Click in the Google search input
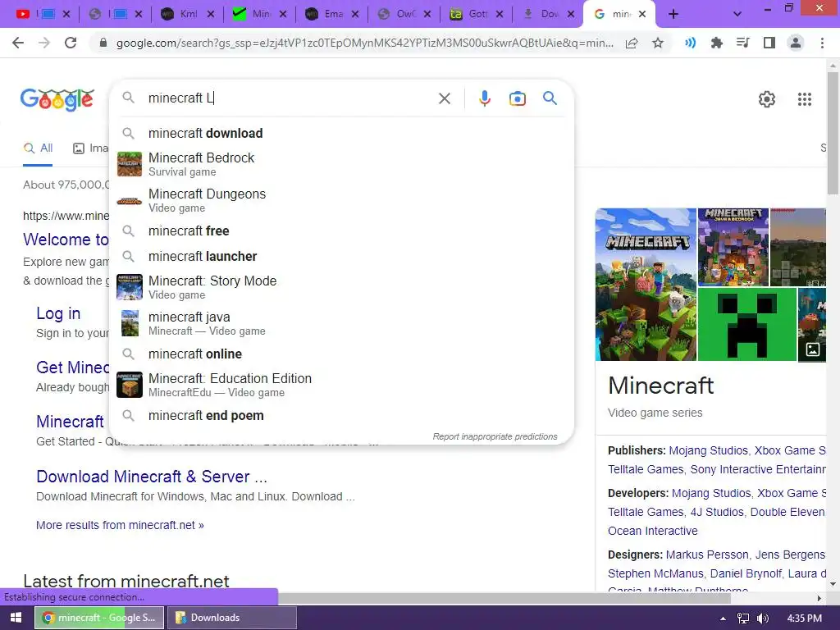This screenshot has width=840, height=630. [x=290, y=98]
